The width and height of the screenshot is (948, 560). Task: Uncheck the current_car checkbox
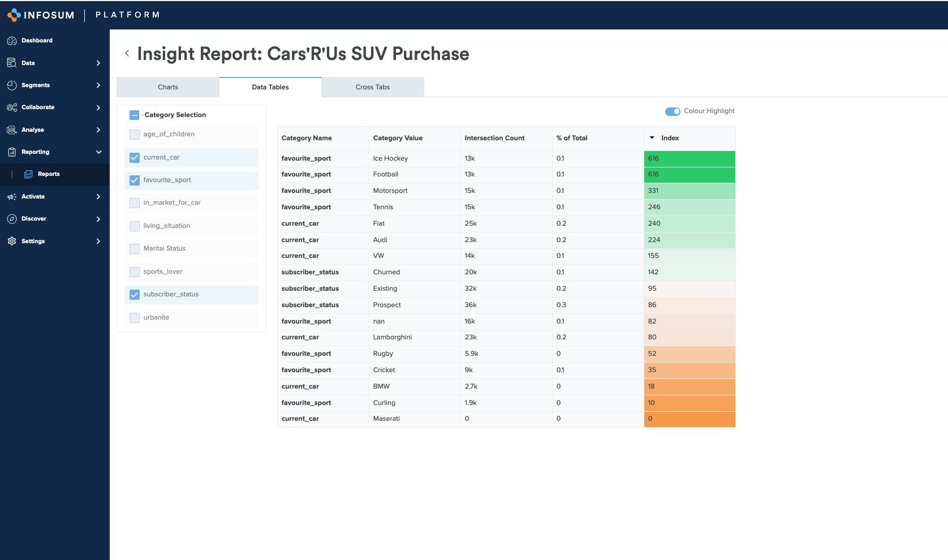pyautogui.click(x=135, y=158)
